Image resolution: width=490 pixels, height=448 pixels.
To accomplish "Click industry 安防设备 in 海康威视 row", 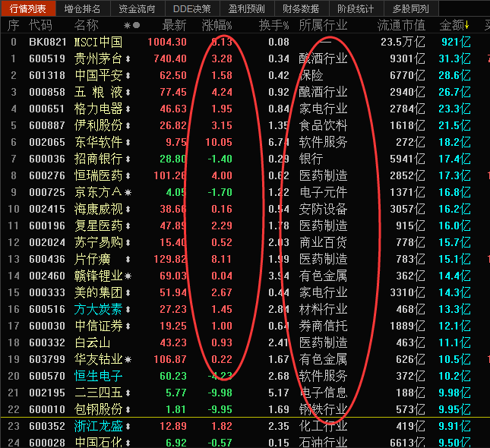I will [x=323, y=209].
